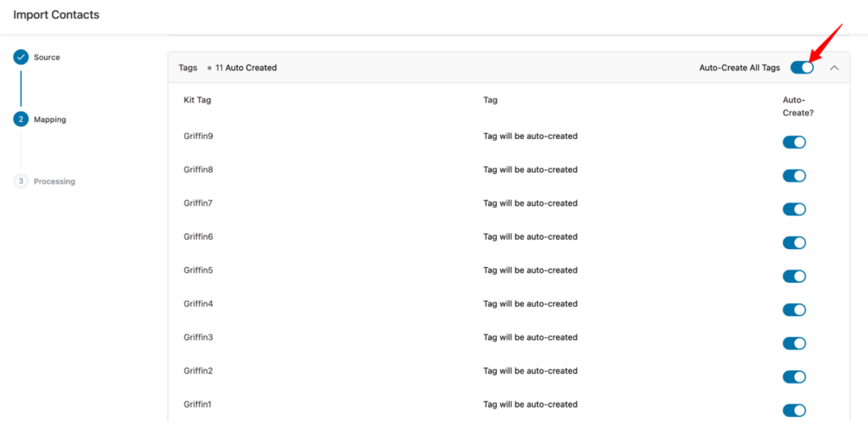This screenshot has width=868, height=422.
Task: Toggle the Griffin5 auto-create switch
Action: pos(794,276)
